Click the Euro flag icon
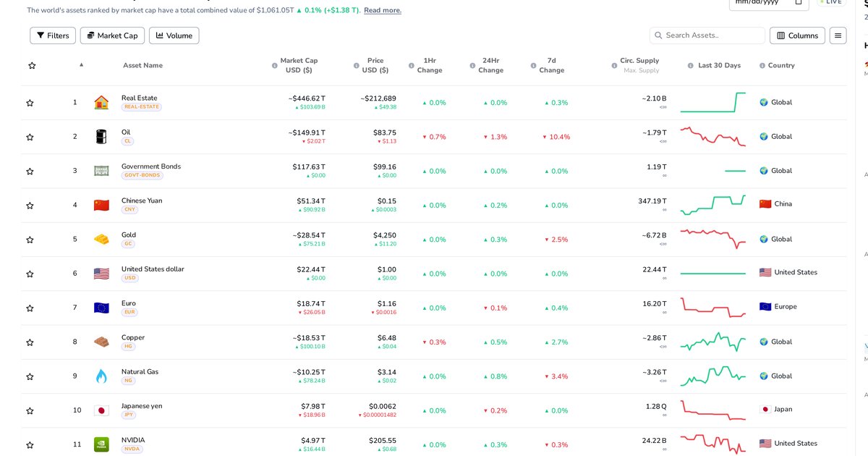Screen dimensions: 868x456 [x=101, y=308]
